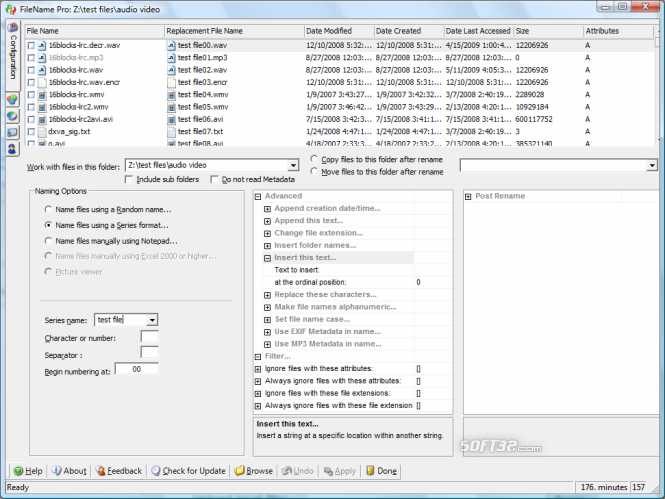665x499 pixels.
Task: Click the Browse folder icon
Action: [240, 471]
